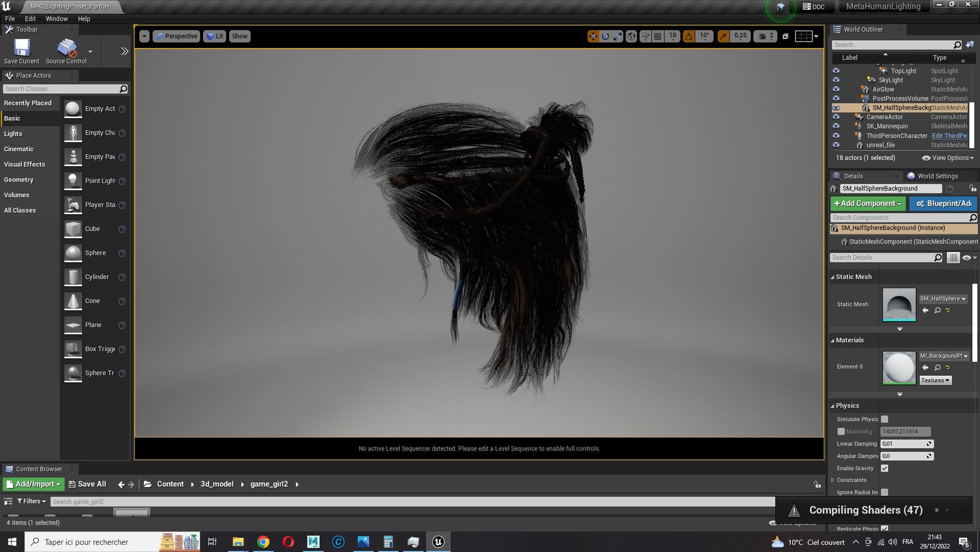Click Add/Import in Content Browser
This screenshot has height=552, width=980.
coord(33,484)
